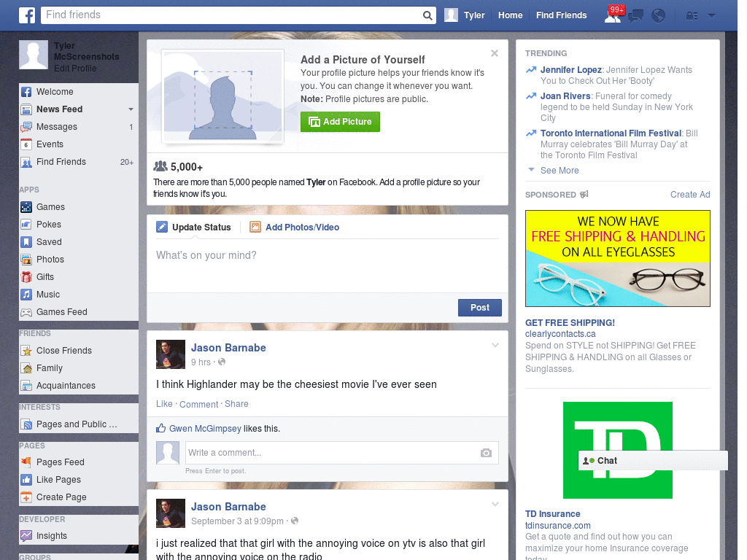The width and height of the screenshot is (747, 560).
Task: Click the Create Ad link
Action: point(689,194)
